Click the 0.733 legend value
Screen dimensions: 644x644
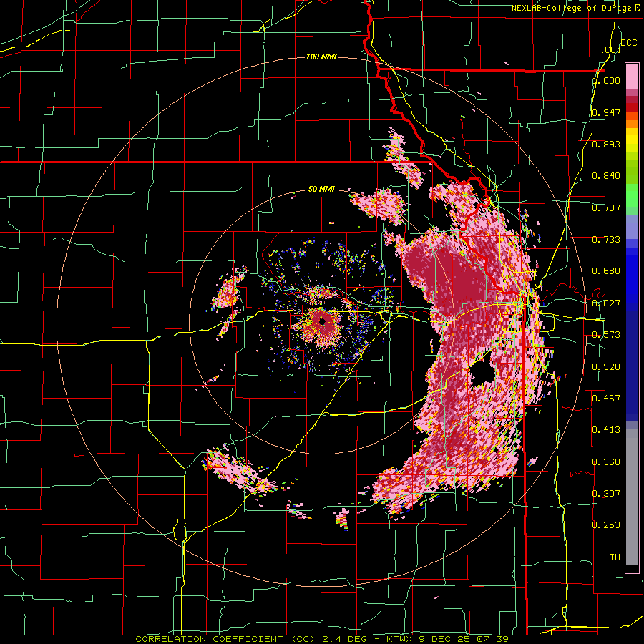click(606, 239)
